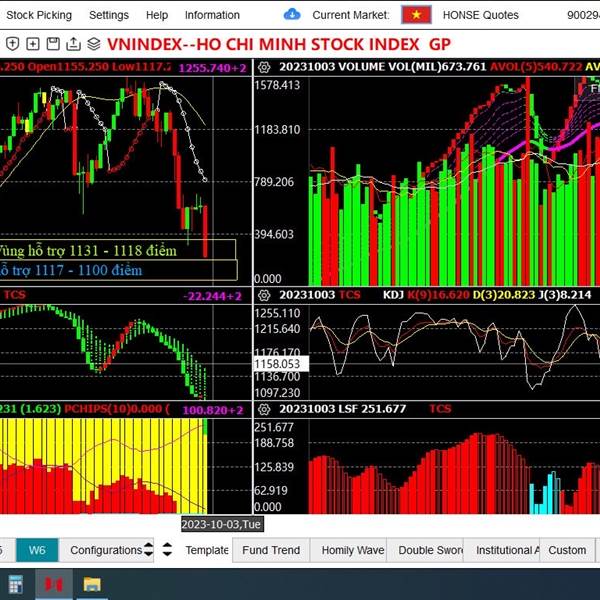
Task: Click the -22.244+2 TCS readout
Action: click(212, 296)
